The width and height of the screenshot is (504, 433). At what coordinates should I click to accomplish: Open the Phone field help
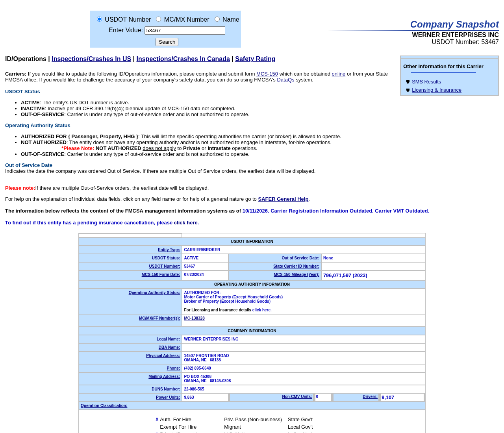coord(173,368)
